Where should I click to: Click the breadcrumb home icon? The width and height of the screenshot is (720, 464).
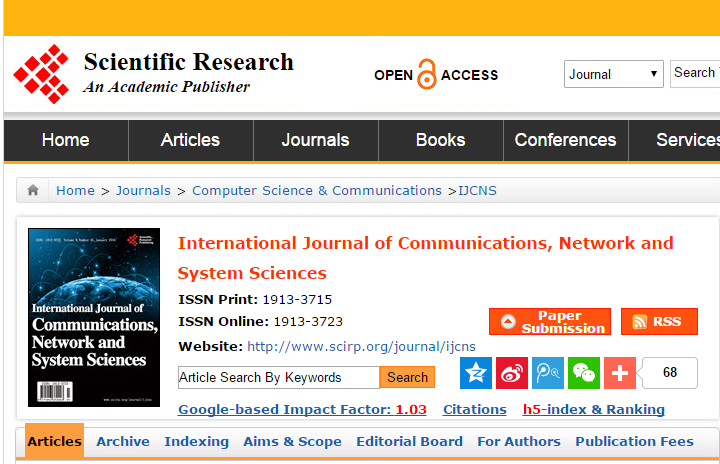33,190
